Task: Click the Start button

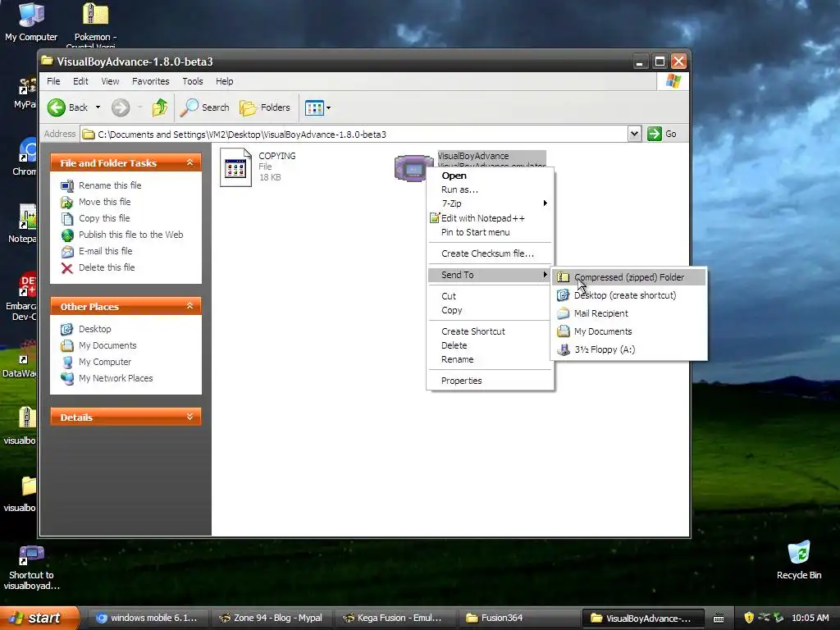Action: click(39, 619)
